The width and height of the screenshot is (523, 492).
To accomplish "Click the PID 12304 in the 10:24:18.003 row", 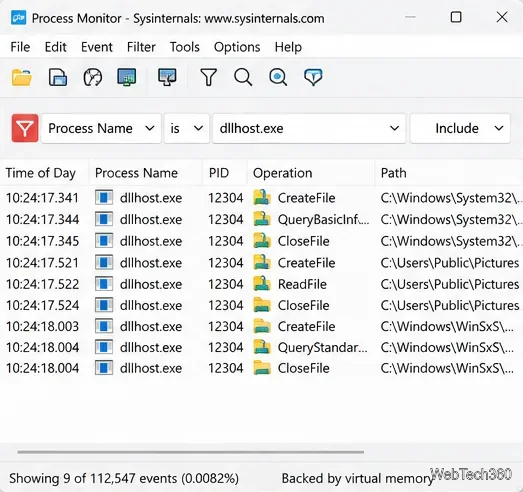I will (225, 326).
